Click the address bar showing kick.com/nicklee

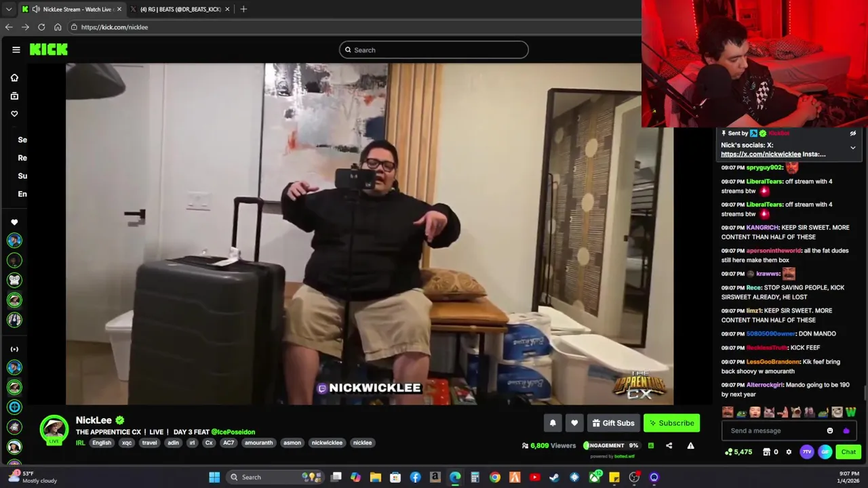tap(353, 27)
